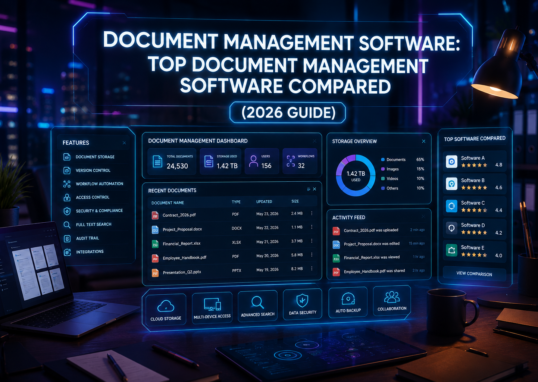Click the (2026 Guide) pill button
Screen dimensions: 538x382
(288, 113)
